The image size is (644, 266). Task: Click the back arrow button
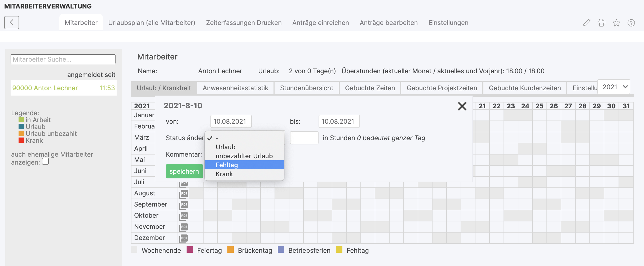pyautogui.click(x=12, y=23)
